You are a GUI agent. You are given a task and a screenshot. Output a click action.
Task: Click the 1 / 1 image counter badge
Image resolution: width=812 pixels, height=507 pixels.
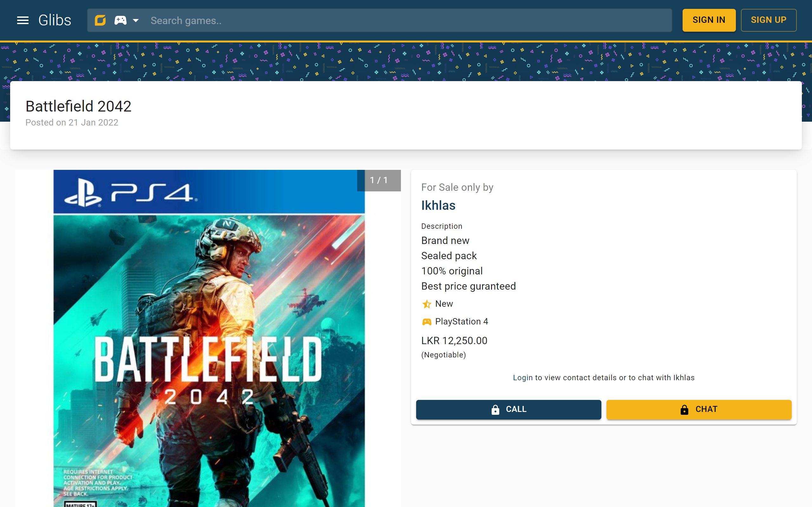coord(379,180)
